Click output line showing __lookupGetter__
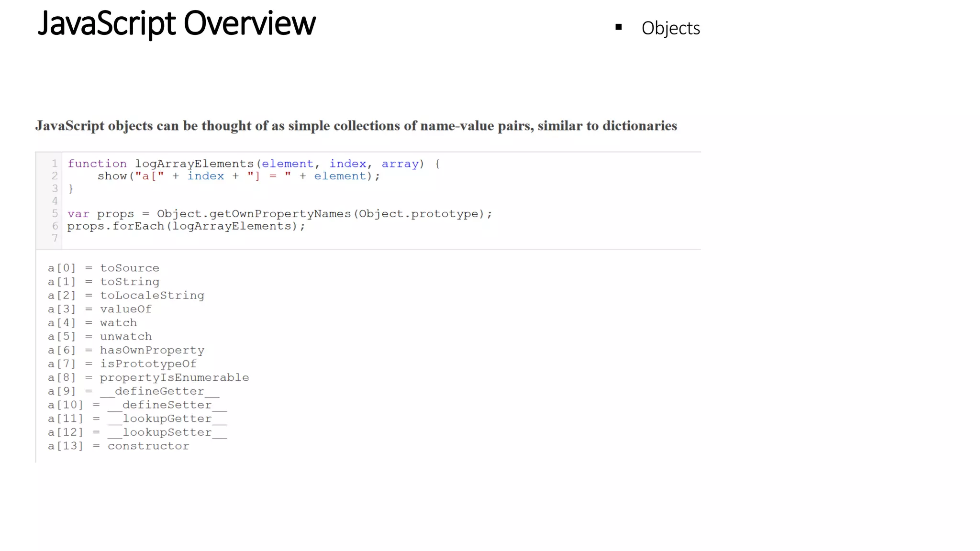The width and height of the screenshot is (980, 551). (137, 419)
